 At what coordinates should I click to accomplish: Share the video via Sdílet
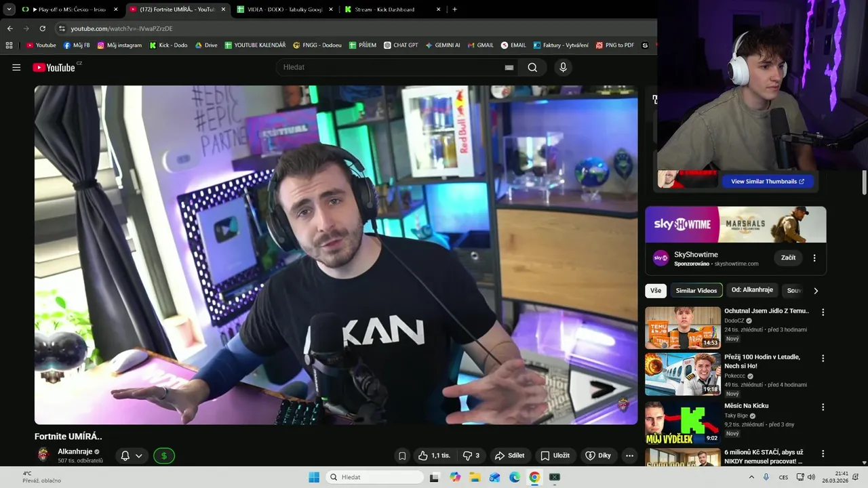(510, 455)
